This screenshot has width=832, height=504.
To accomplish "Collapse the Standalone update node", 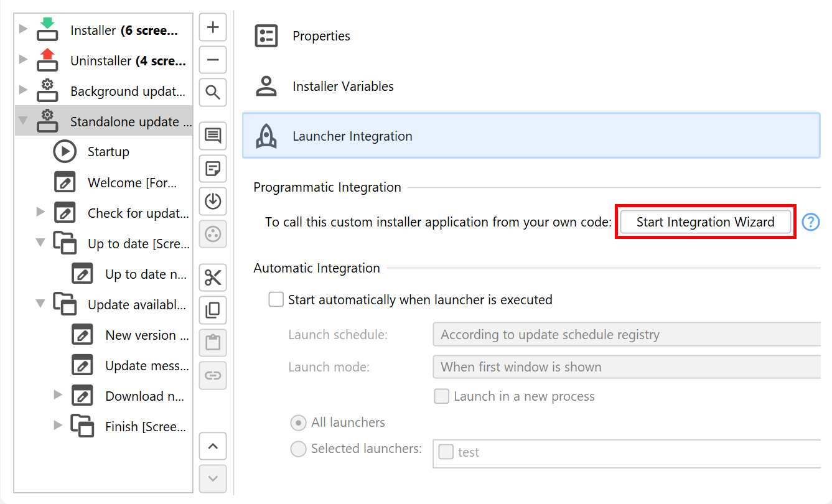I will pos(23,121).
